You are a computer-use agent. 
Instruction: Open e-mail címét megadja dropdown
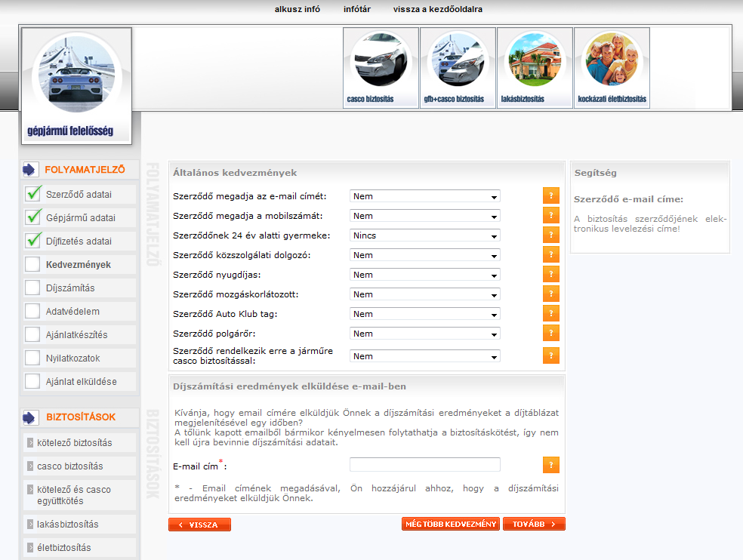[x=424, y=196]
